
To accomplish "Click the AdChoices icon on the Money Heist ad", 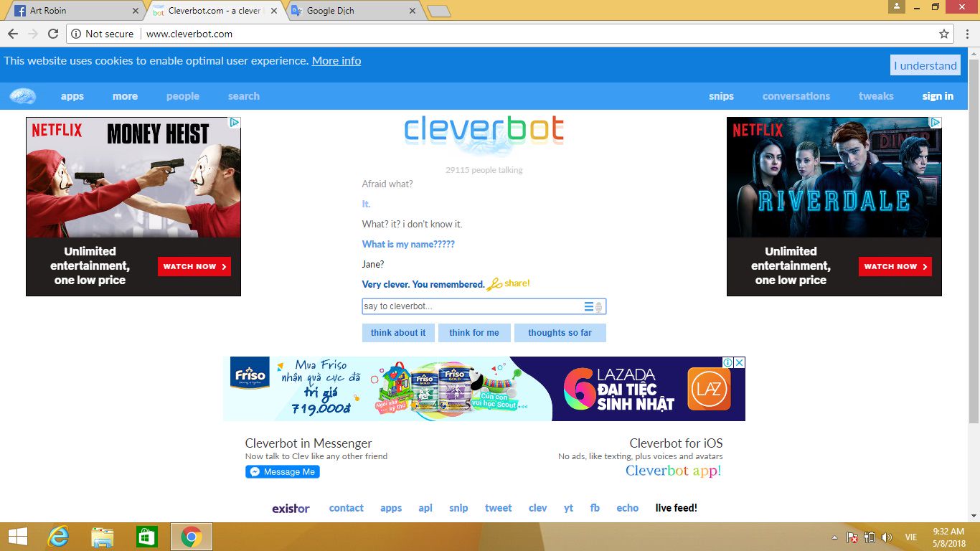I will point(235,123).
